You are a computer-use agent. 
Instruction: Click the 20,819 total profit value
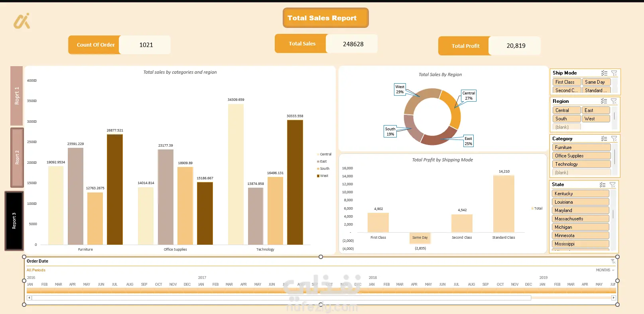pos(516,46)
